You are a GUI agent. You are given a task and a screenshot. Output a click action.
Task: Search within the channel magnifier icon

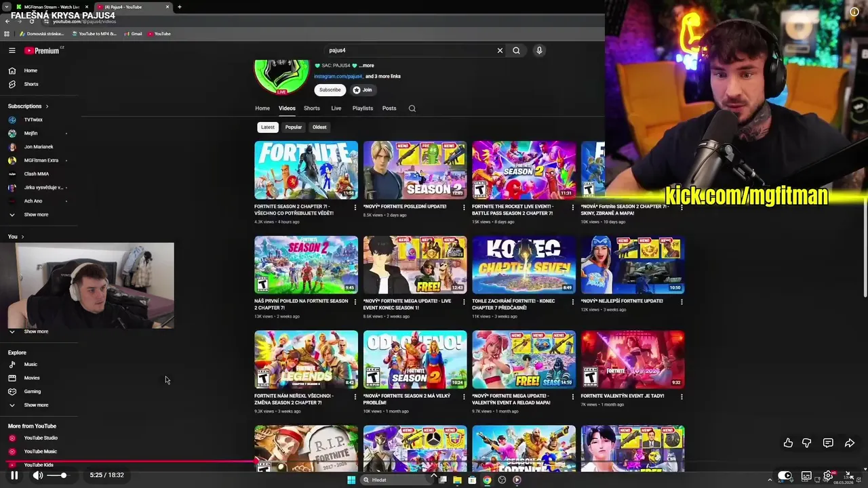412,108
